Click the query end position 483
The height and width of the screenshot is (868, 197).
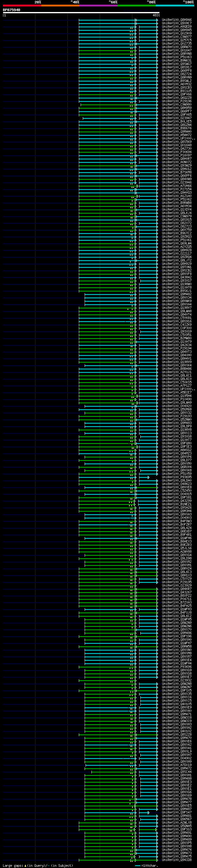point(155,15)
